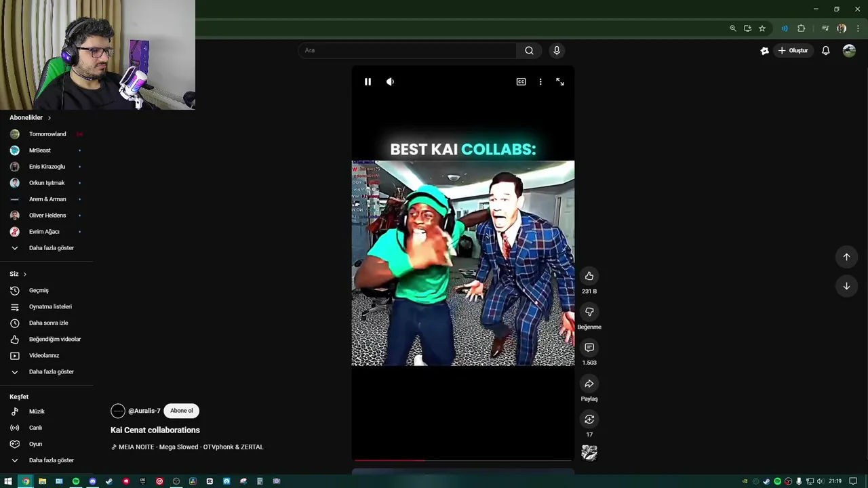
Task: Open Windows Start menu
Action: pos(8,481)
